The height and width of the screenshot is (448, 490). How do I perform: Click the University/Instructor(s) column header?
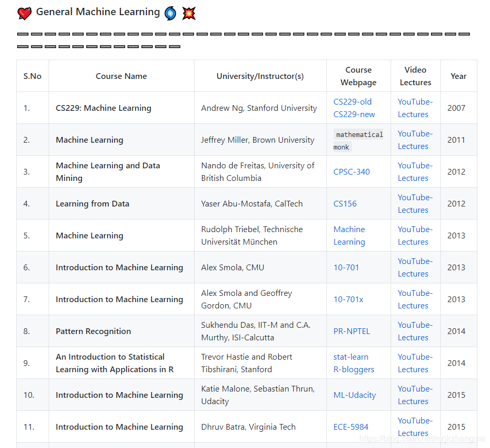(x=260, y=76)
